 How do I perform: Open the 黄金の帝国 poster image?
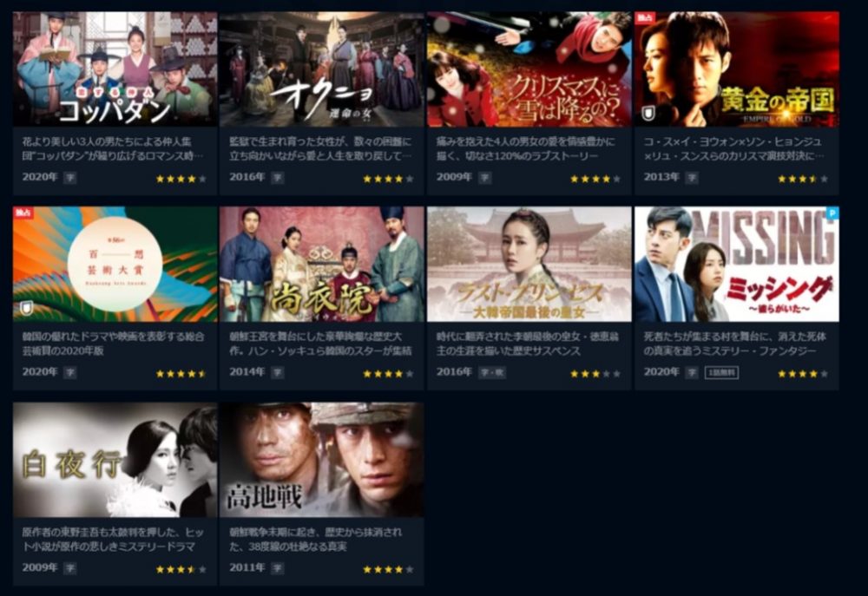point(736,69)
